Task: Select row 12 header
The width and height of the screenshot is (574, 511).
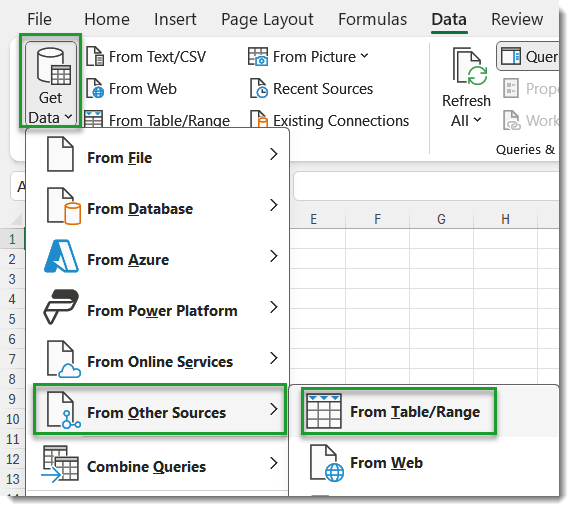Action: pyautogui.click(x=12, y=459)
